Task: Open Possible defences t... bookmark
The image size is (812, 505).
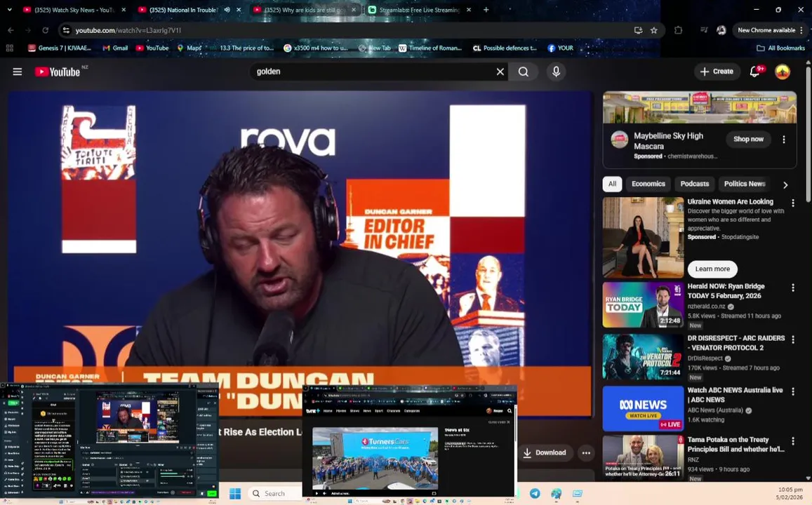Action: [x=505, y=48]
